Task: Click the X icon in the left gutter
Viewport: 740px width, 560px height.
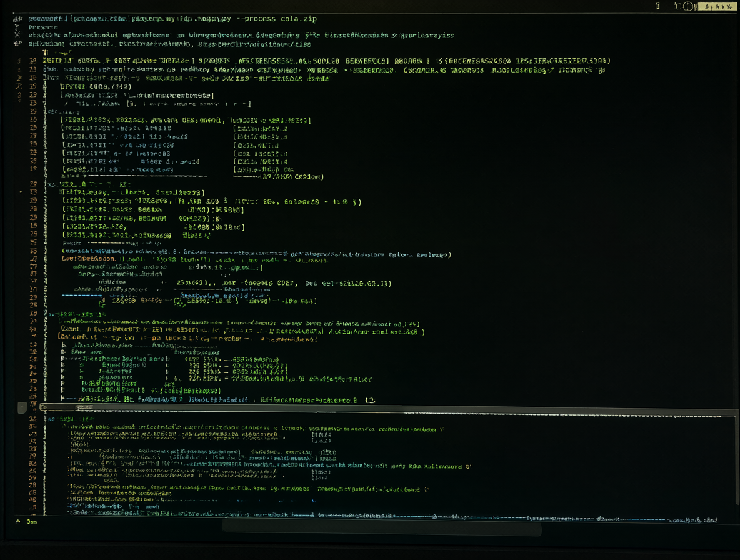Action: (17, 35)
